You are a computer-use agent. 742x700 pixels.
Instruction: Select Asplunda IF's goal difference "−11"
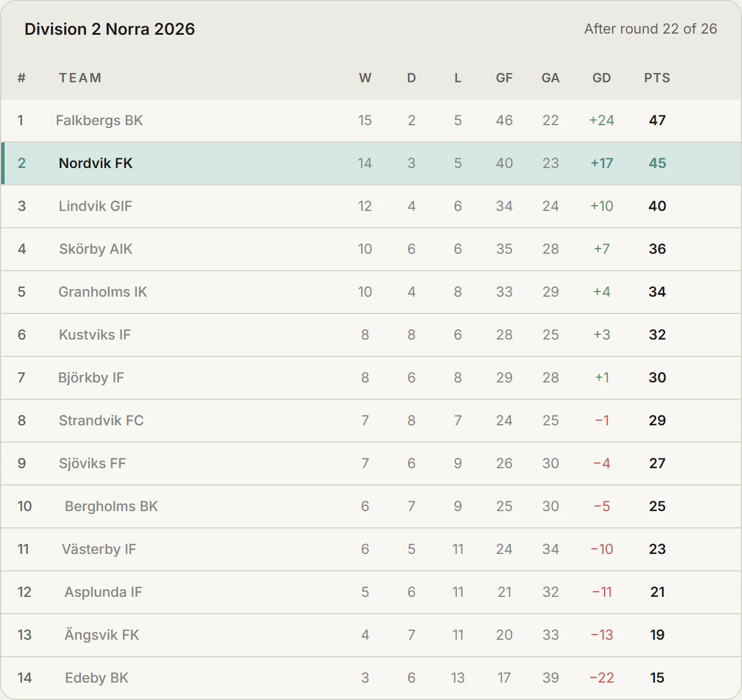coord(602,592)
